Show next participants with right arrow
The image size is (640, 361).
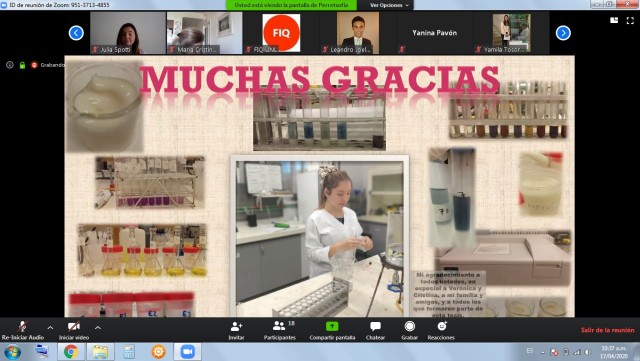click(563, 33)
